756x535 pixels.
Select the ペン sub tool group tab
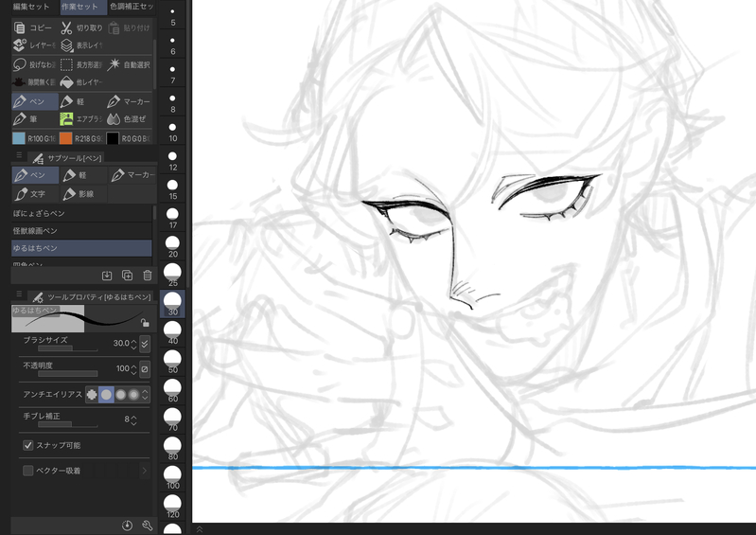coord(35,175)
